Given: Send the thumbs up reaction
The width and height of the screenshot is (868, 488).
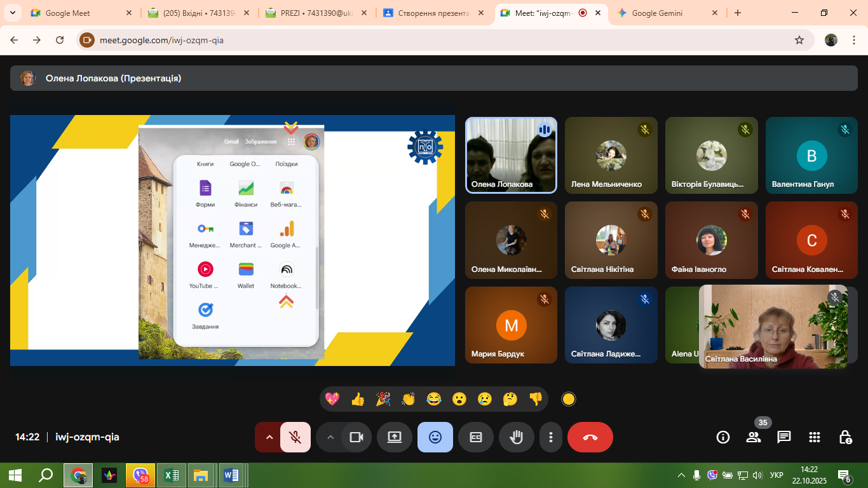Looking at the screenshot, I should click(x=358, y=399).
